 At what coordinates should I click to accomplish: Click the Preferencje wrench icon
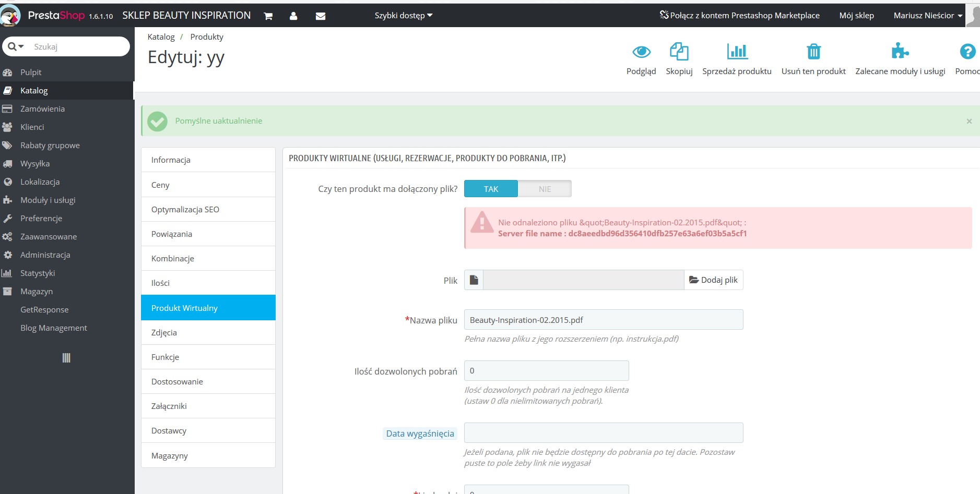[7, 219]
